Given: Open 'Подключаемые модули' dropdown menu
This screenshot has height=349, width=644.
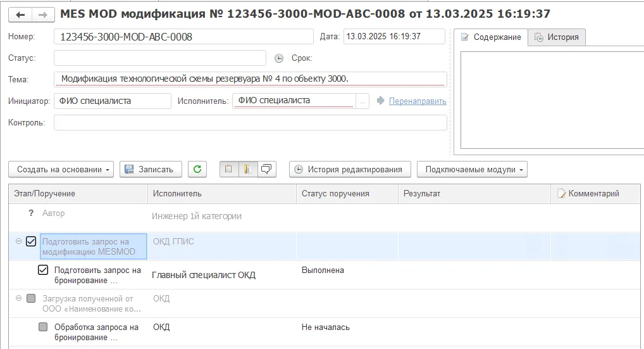Looking at the screenshot, I should (471, 169).
